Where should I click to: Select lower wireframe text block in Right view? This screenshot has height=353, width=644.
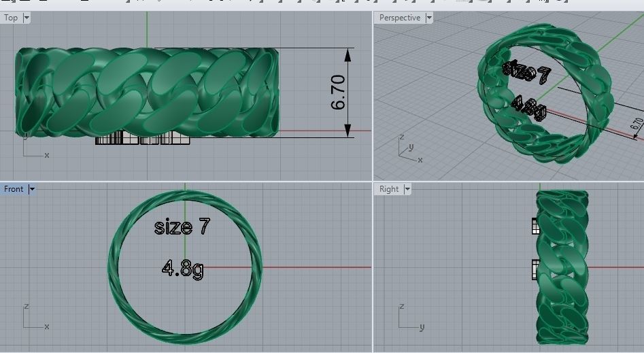[535, 269]
